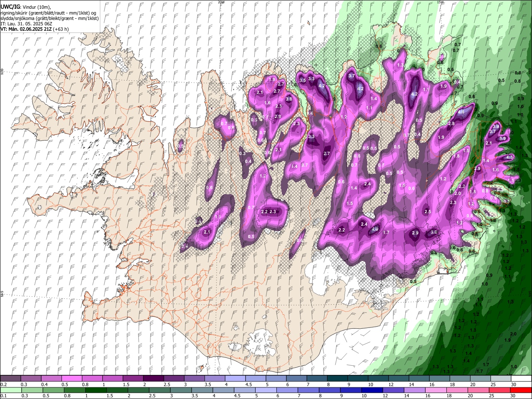
Task: Click the '15W' longitude label at map top
Action: (440, 2)
